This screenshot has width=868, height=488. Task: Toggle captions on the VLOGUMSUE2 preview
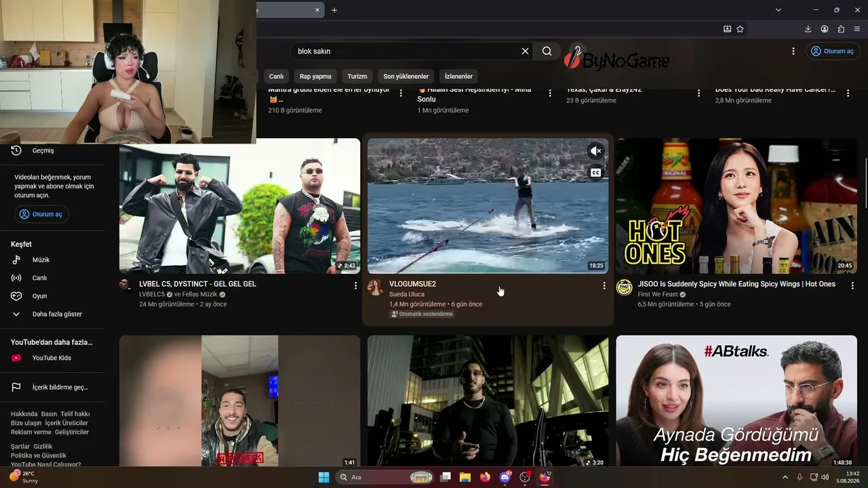[595, 173]
